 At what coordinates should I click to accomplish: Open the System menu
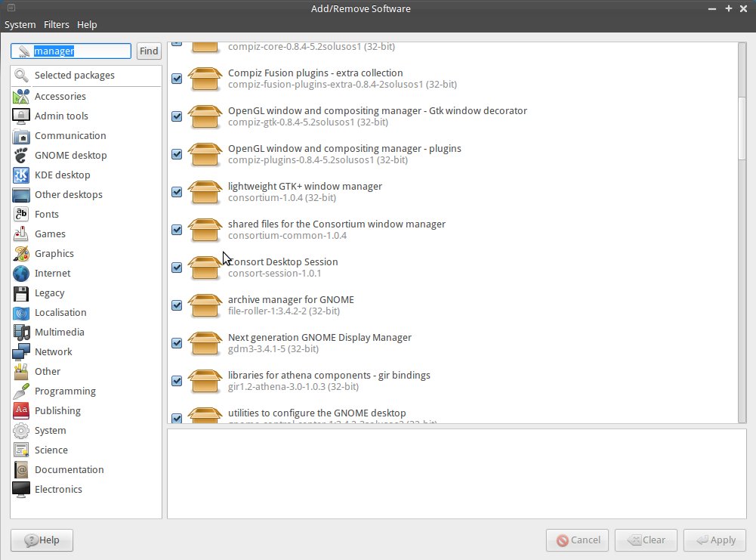point(20,25)
